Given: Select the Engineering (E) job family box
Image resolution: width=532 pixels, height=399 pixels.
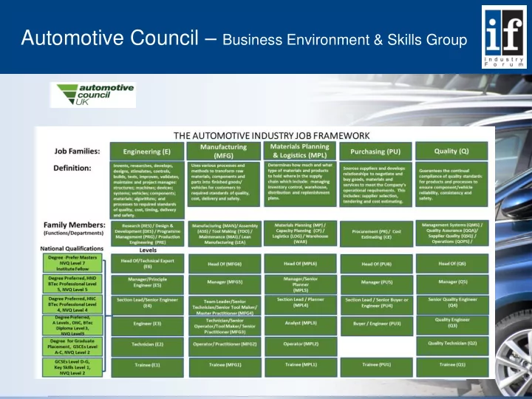Looking at the screenshot, I should (147, 151).
